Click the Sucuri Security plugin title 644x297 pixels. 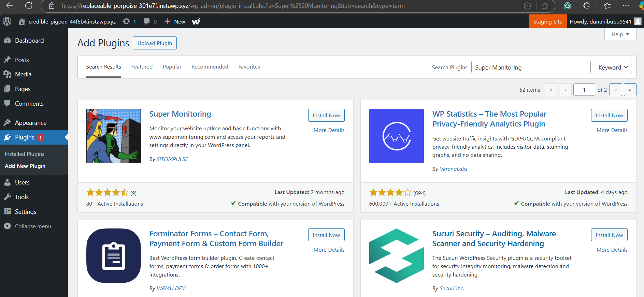[x=494, y=238]
